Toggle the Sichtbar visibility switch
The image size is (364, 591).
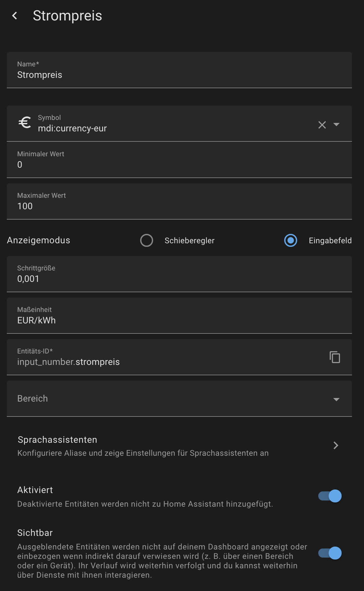point(330,553)
